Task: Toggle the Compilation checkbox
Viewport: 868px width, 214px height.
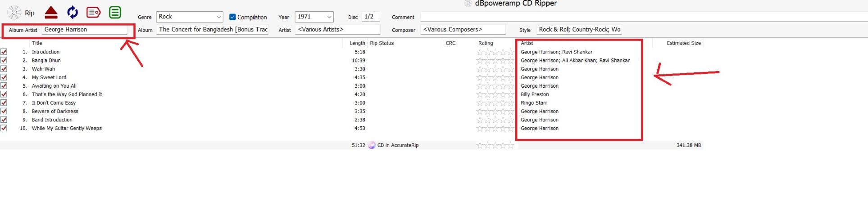Action: [x=232, y=17]
